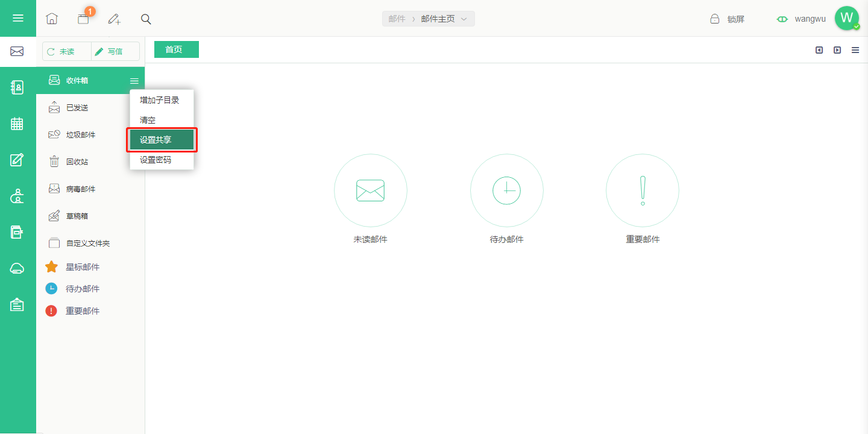Select the 收件箱 inbox folder

click(x=90, y=81)
